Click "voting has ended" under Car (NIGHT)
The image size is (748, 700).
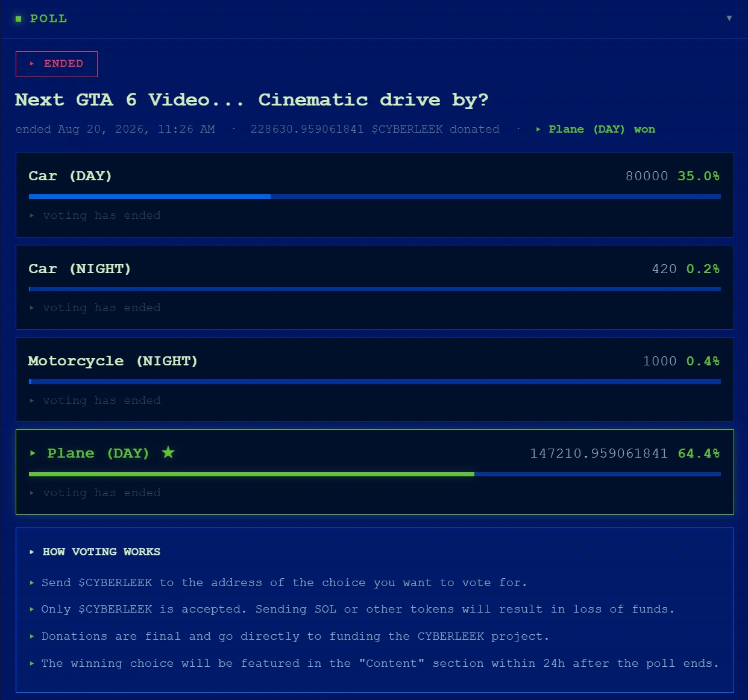click(102, 307)
